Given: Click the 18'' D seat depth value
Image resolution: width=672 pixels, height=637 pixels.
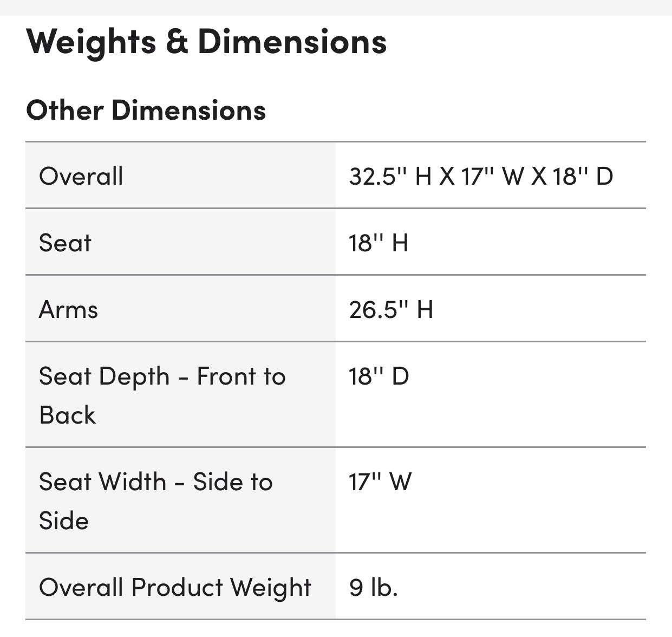Looking at the screenshot, I should pyautogui.click(x=379, y=376).
